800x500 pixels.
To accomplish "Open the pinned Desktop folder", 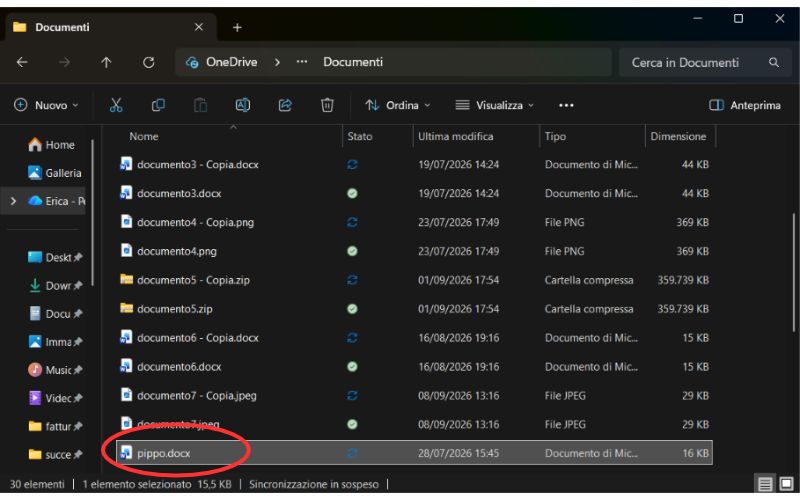I will click(55, 257).
